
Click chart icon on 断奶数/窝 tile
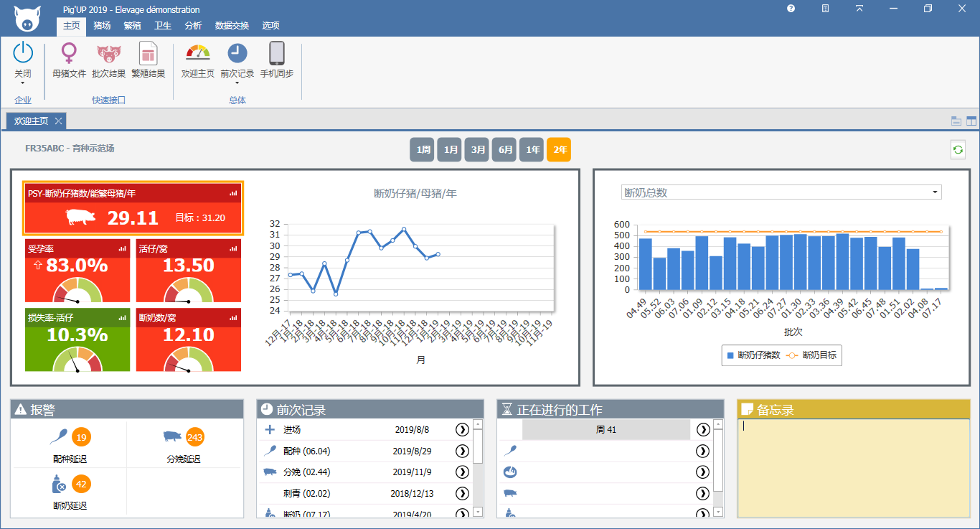234,317
